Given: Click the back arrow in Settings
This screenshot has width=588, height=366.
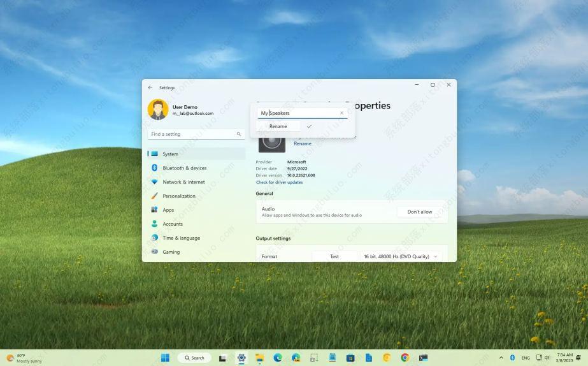Looking at the screenshot, I should 150,87.
